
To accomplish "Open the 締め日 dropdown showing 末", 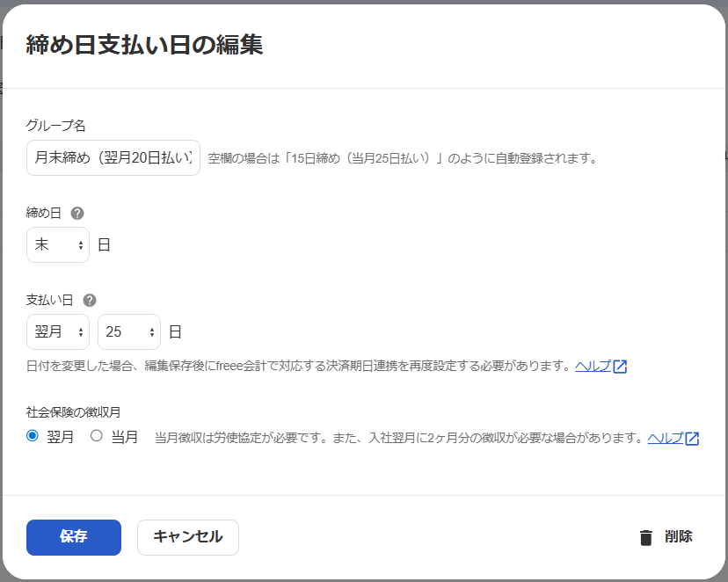I will pos(58,244).
